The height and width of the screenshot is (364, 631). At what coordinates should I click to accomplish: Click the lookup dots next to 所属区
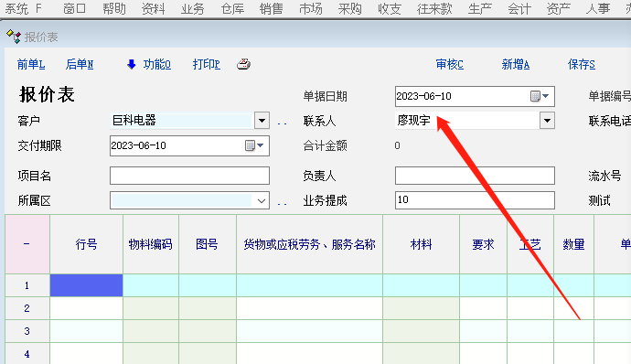coord(282,204)
